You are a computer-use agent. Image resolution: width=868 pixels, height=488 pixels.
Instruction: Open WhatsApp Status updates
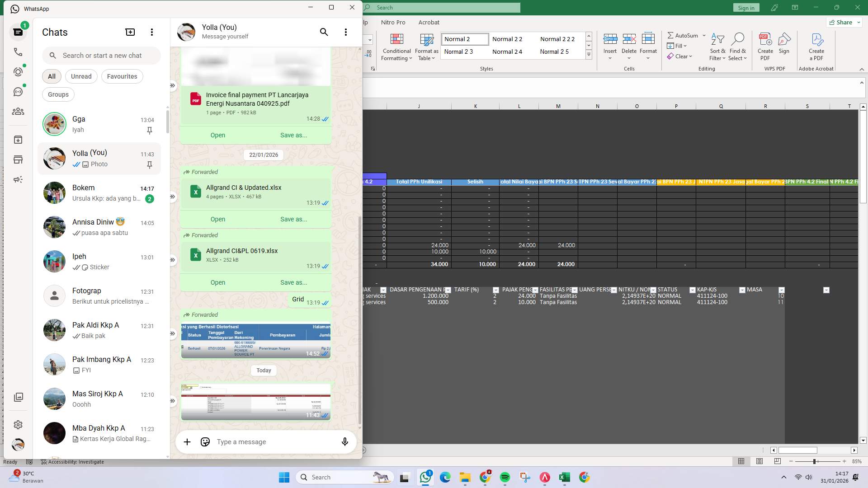pyautogui.click(x=18, y=71)
